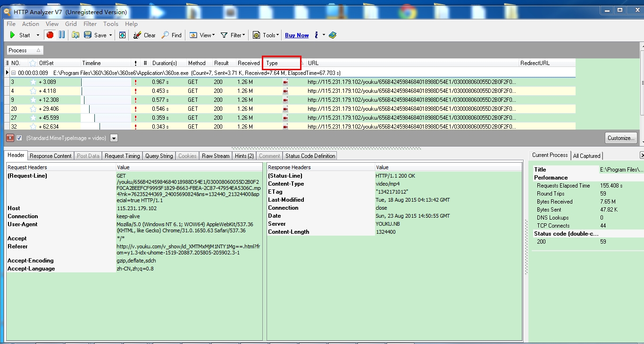Switch to the Request Timing tab
This screenshot has width=644, height=344.
122,156
